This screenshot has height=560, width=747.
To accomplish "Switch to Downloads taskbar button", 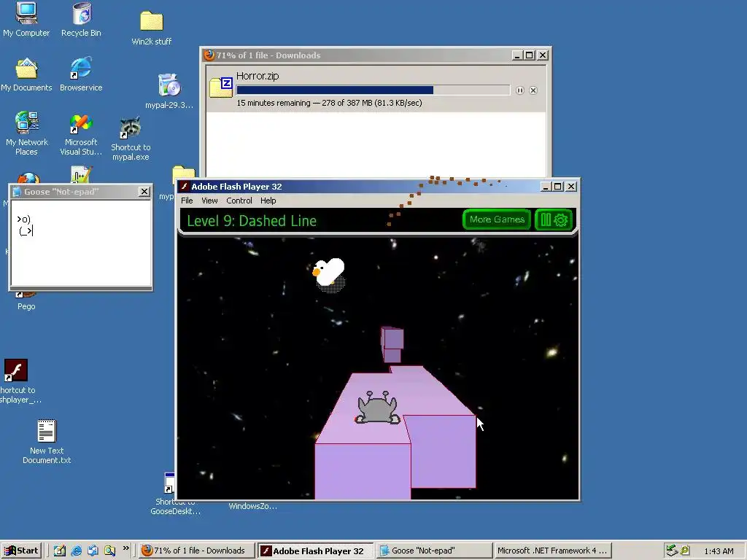I will 196,551.
